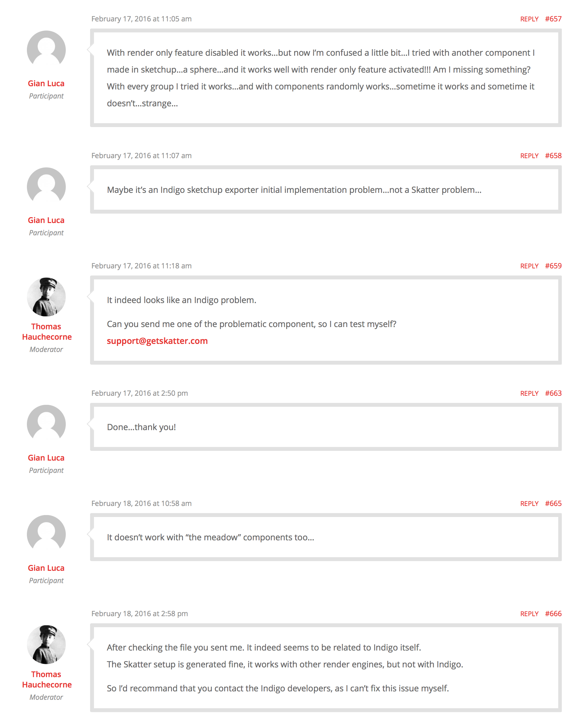Open Thomas Hauchecorne's photo avatar on post #666
Image resolution: width=578 pixels, height=728 pixels.
click(x=46, y=644)
